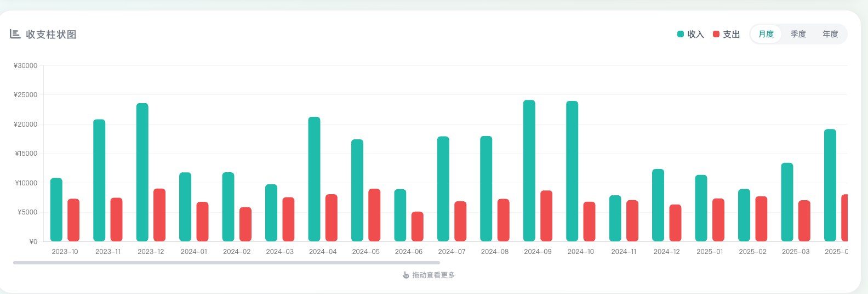Screen dimensions: 868x294
Task: Click the red expense bar for 2024-06
Action: pyautogui.click(x=418, y=227)
